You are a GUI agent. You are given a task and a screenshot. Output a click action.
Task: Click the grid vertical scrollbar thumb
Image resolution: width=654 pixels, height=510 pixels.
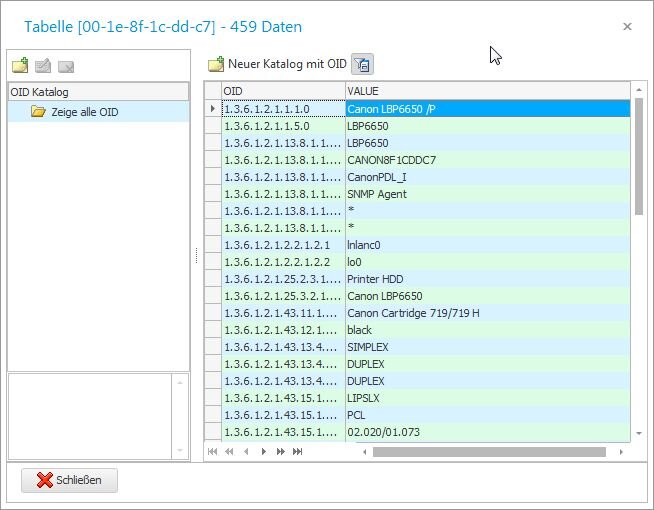coord(639,156)
